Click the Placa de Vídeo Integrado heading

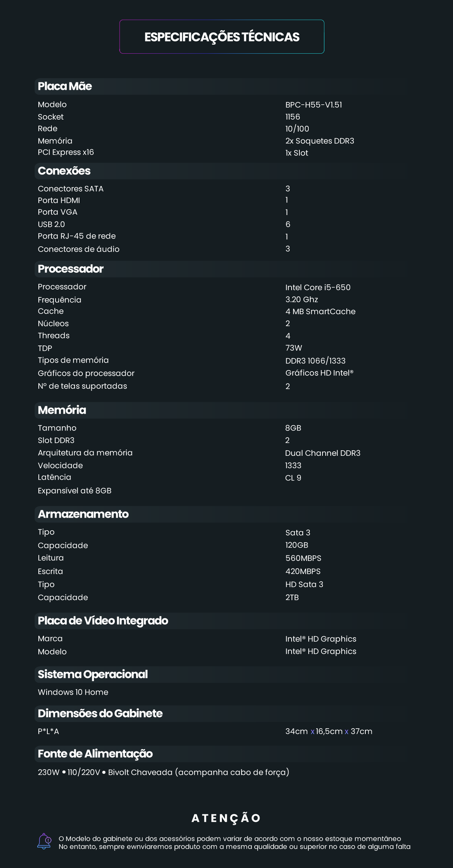pyautogui.click(x=103, y=621)
